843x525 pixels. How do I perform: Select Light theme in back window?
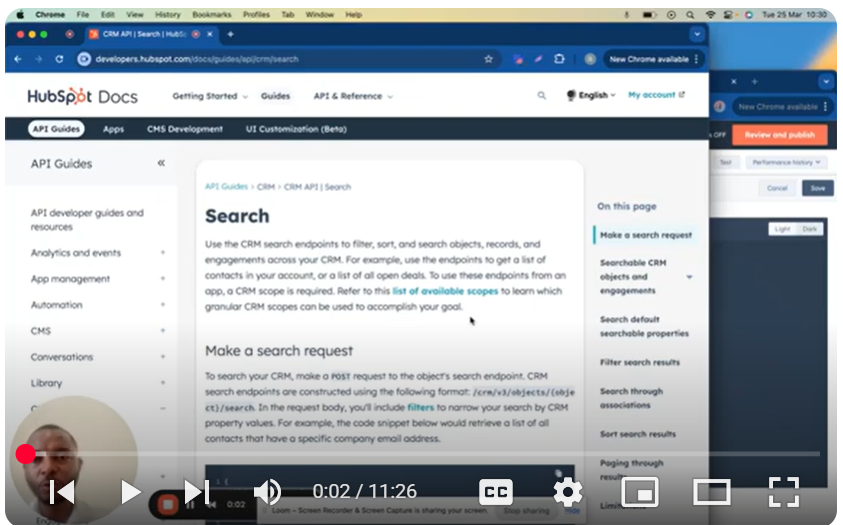782,229
